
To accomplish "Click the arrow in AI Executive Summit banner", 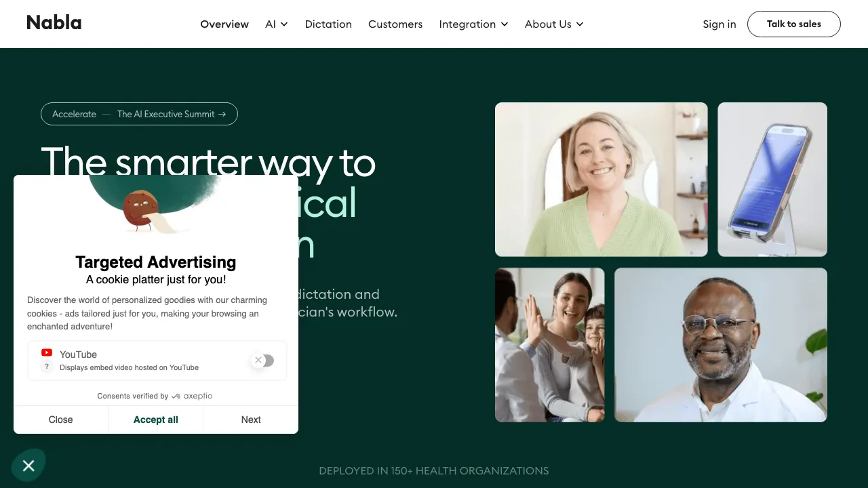I will pos(222,114).
